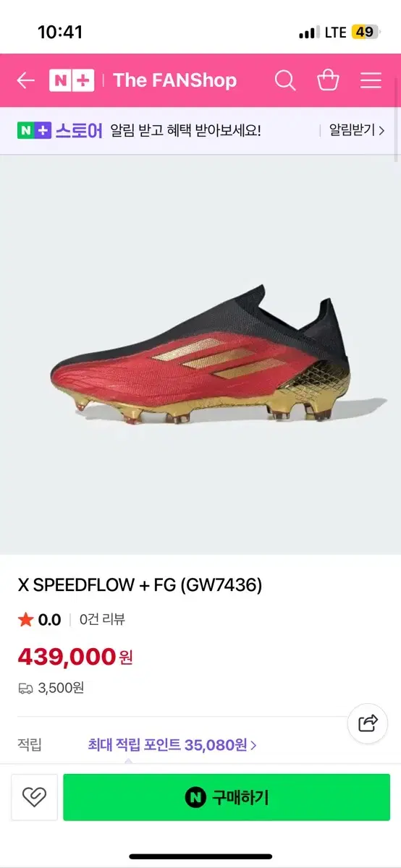Tap the red star rating icon
The width and height of the screenshot is (401, 868).
click(26, 619)
